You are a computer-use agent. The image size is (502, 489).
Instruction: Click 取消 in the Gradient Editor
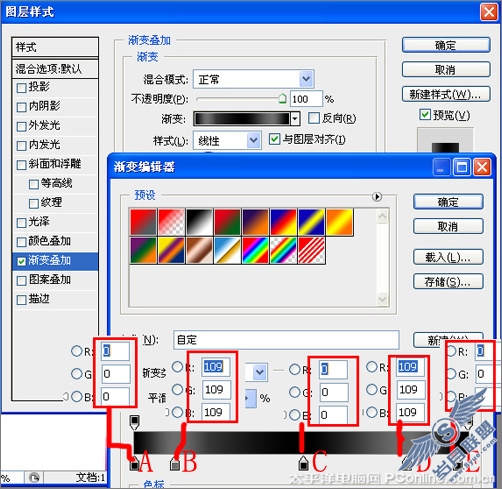[x=448, y=227]
